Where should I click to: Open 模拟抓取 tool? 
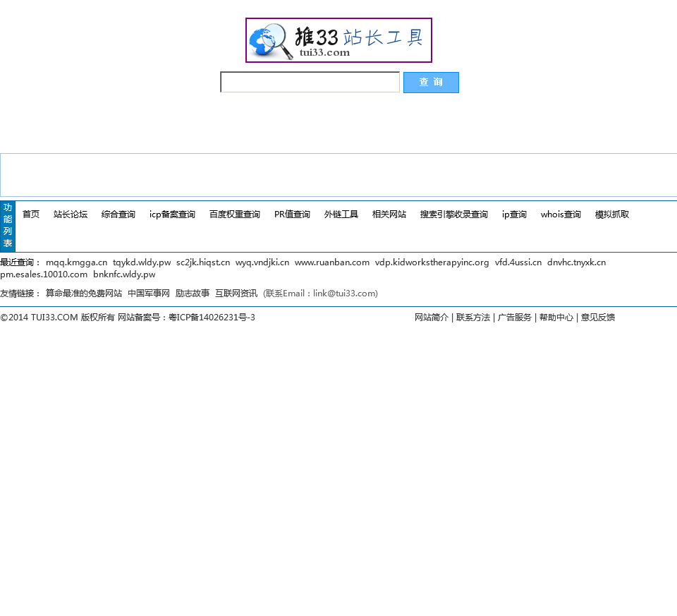[x=612, y=215]
